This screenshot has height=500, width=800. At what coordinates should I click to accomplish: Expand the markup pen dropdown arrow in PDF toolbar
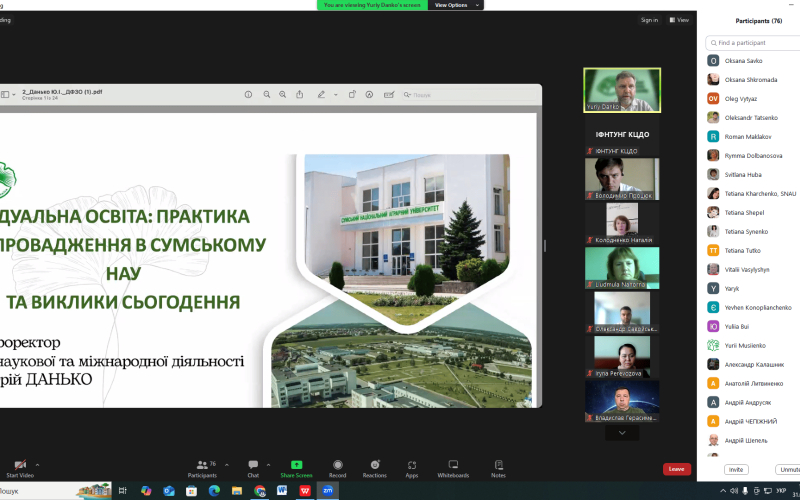[x=336, y=95]
